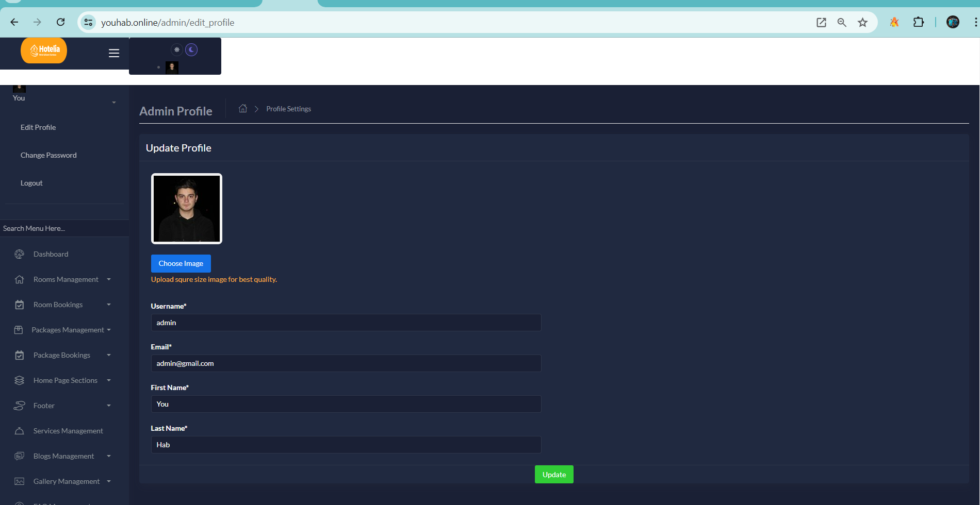
Task: Open the browser profile avatar
Action: (953, 22)
